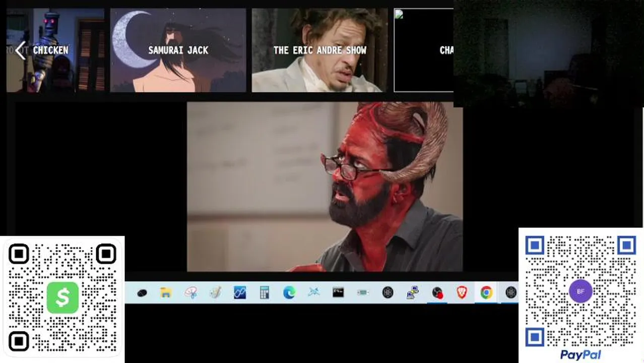644x363 pixels.
Task: Open the Samurai Jack show tile
Action: tap(178, 50)
